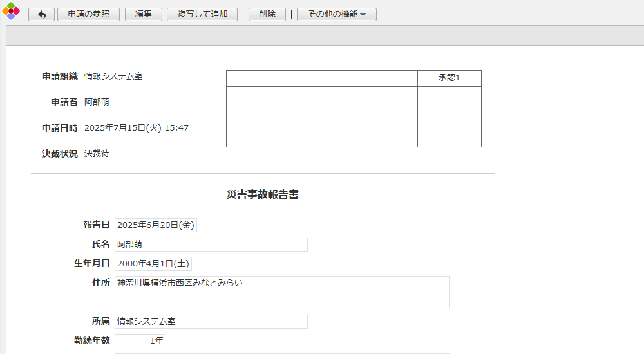
Task: Click 複写して追加 to duplicate the request
Action: [202, 14]
